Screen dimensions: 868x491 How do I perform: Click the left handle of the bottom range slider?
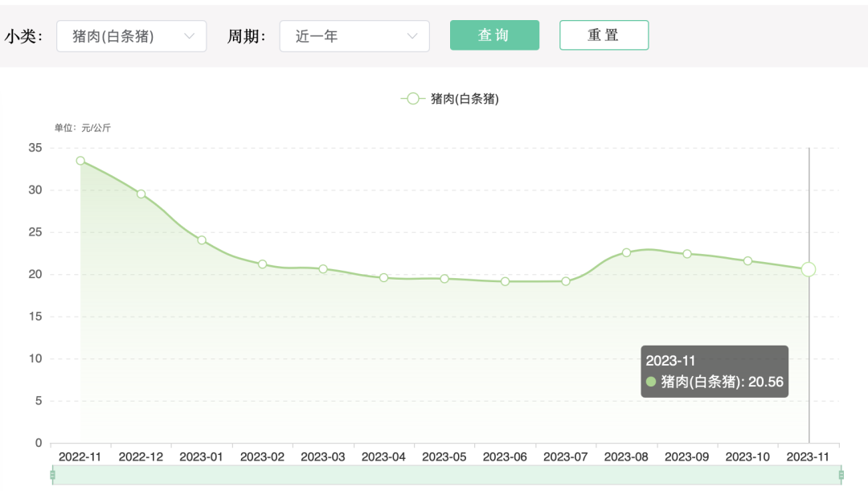tap(51, 473)
